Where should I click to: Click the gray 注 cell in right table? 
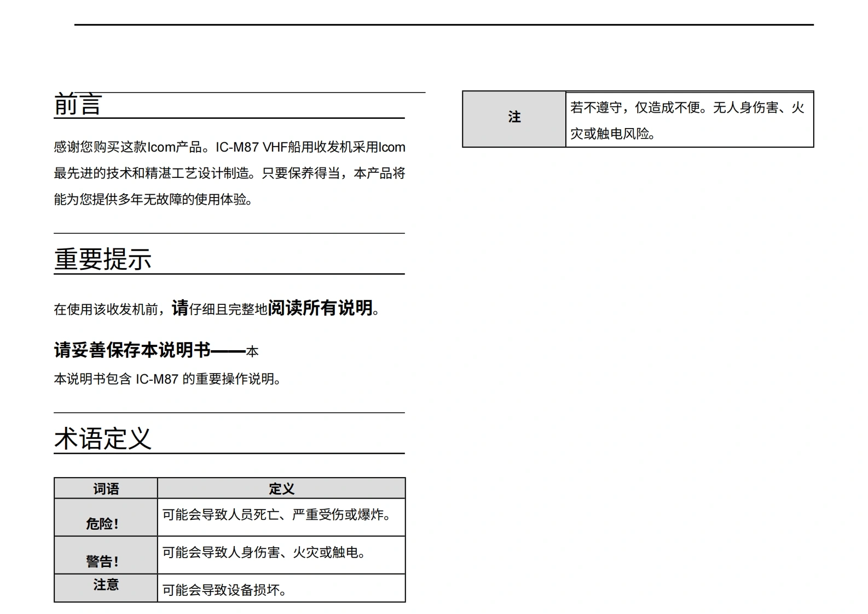pyautogui.click(x=514, y=117)
